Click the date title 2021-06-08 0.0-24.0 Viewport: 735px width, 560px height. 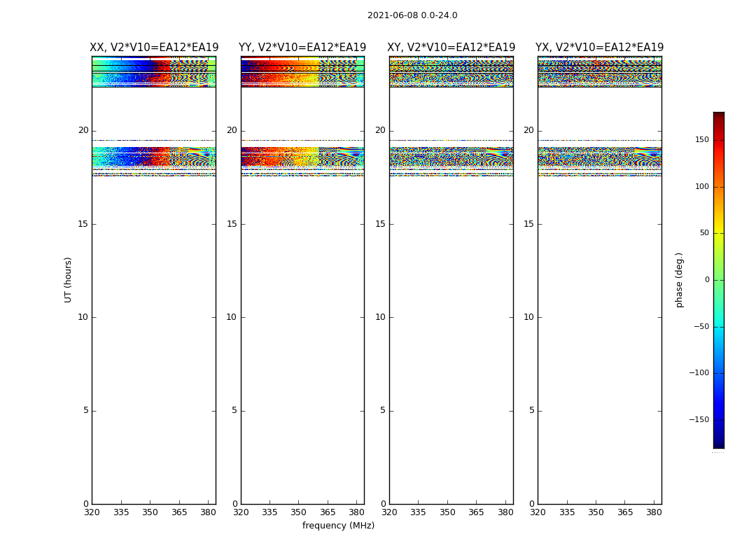click(412, 15)
